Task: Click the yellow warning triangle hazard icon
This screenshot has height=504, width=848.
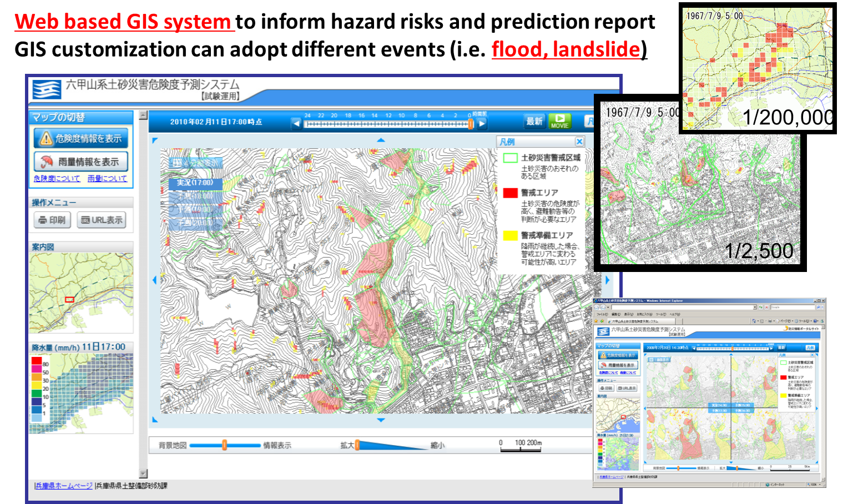Action: pyautogui.click(x=47, y=138)
